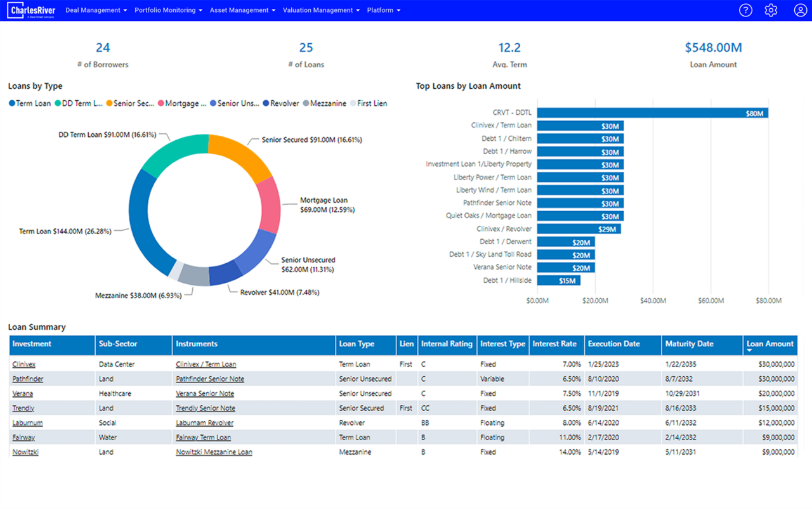The image size is (812, 508).
Task: Open the settings gear icon
Action: pos(771,10)
